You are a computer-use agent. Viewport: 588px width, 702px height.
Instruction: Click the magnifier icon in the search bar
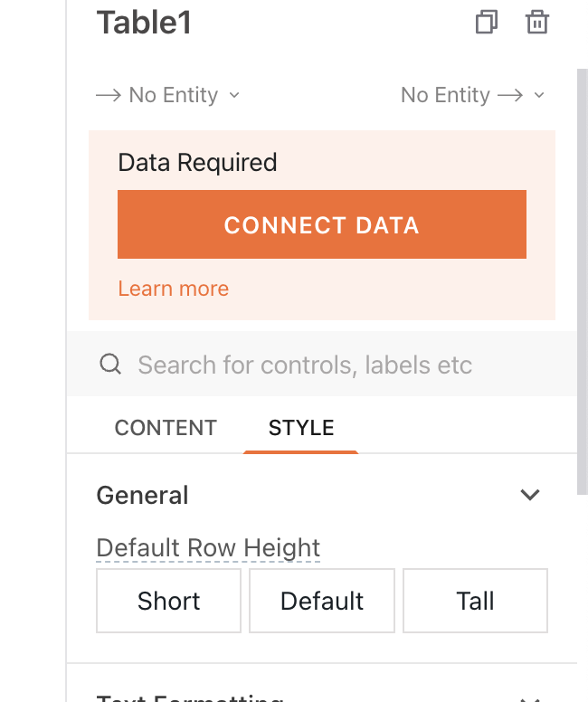(110, 365)
